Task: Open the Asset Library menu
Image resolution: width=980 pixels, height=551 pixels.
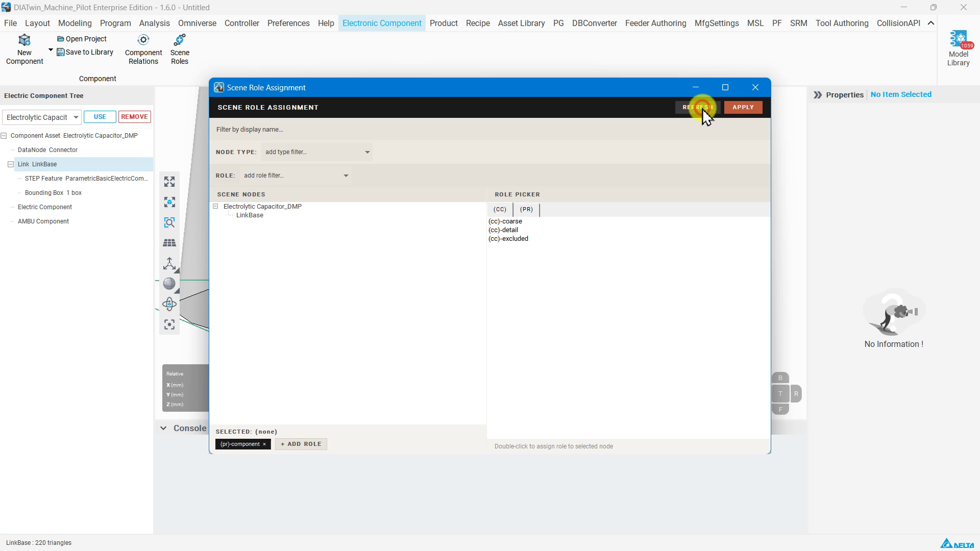Action: pyautogui.click(x=521, y=23)
